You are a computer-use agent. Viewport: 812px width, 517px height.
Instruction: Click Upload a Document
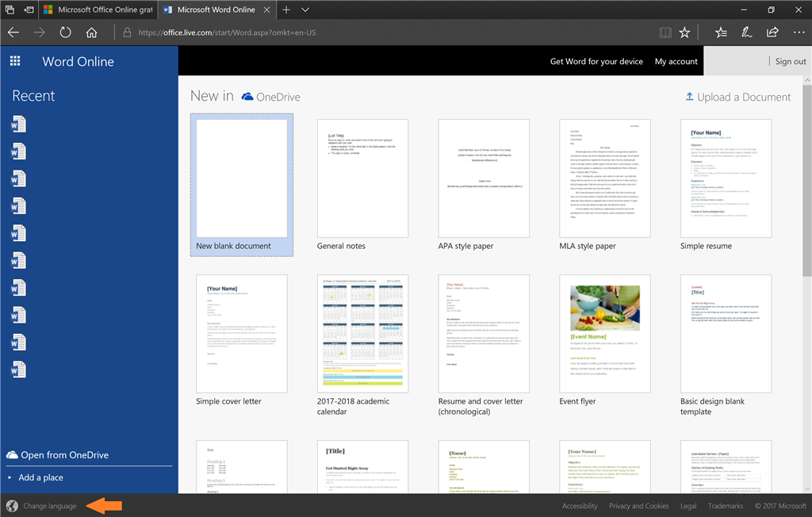pos(738,97)
